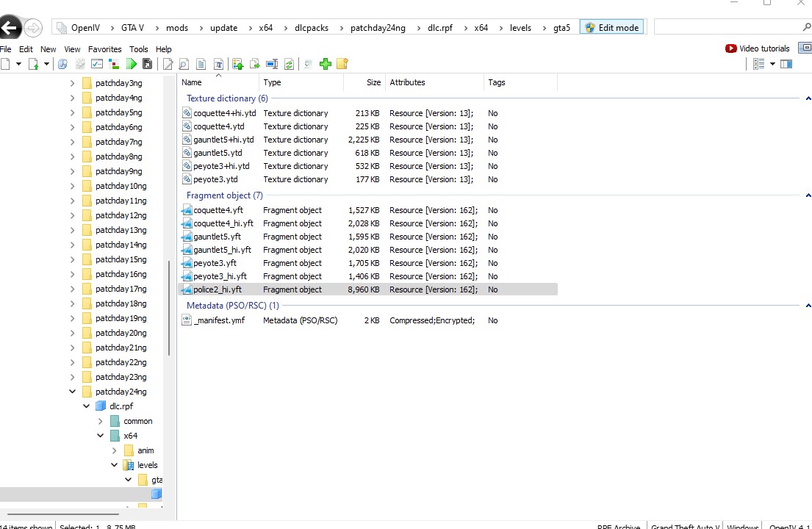This screenshot has width=812, height=529.
Task: Click the search magnifier icon
Action: coord(806,27)
